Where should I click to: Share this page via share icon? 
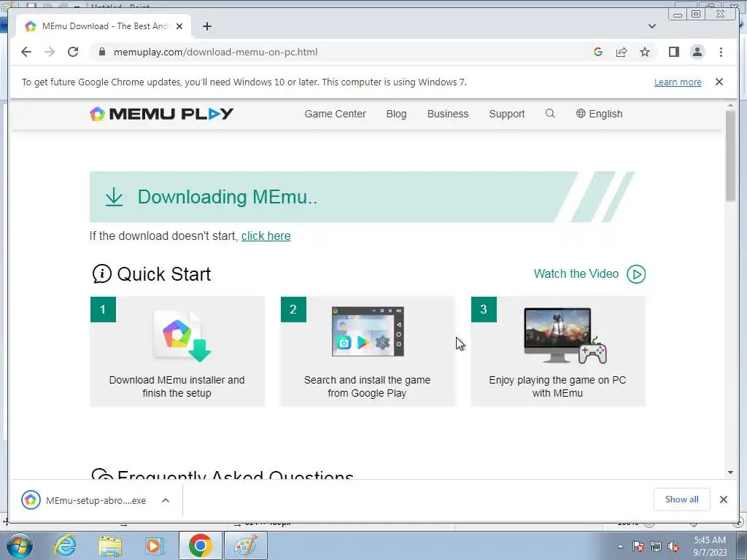tap(622, 52)
